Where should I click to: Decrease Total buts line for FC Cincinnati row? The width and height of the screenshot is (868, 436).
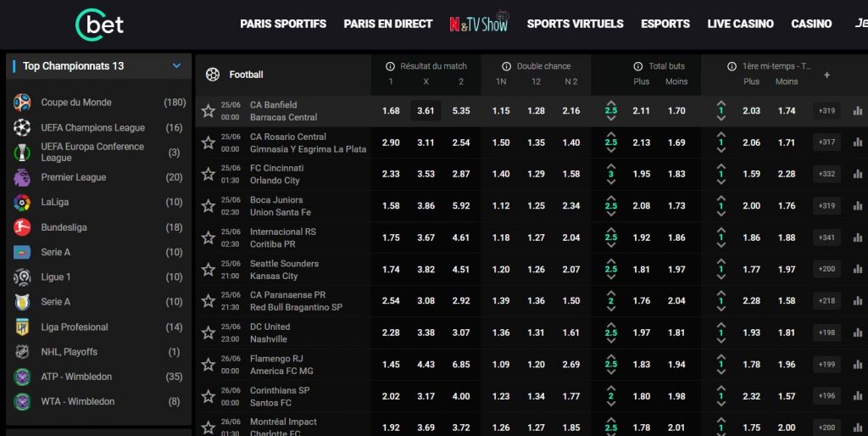[x=610, y=182]
